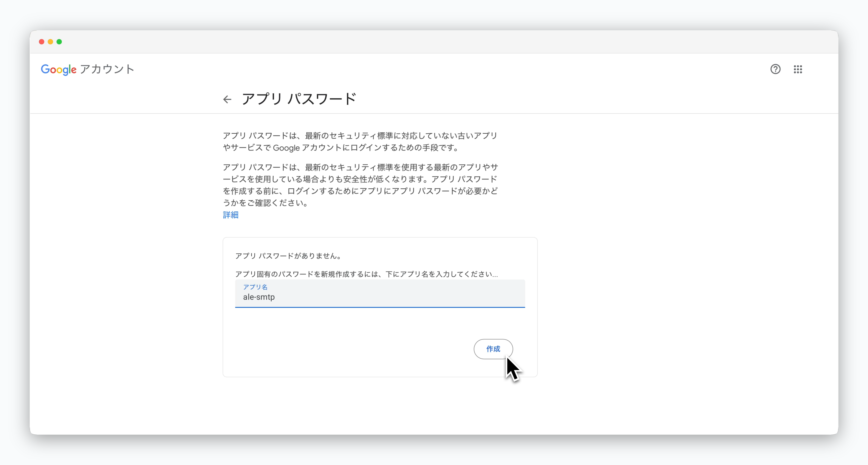
Task: Open the help question mark icon
Action: click(775, 69)
